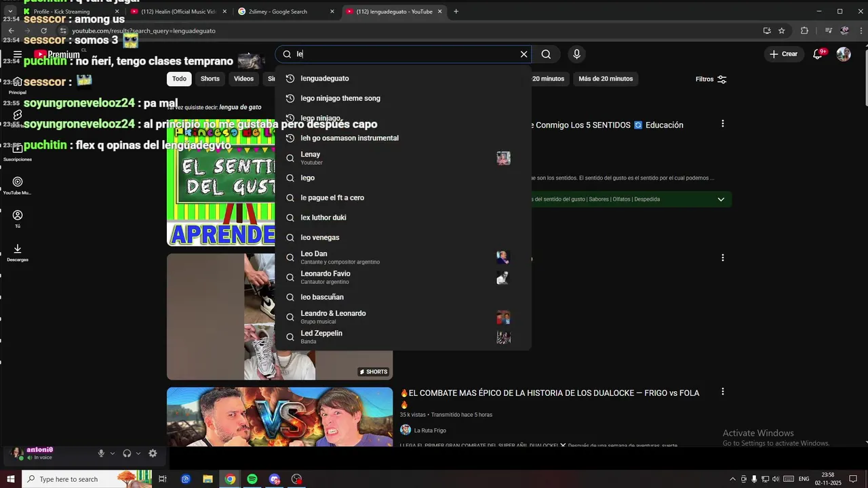Select 'Más de 20 minutos' chip
This screenshot has width=868, height=488.
point(606,79)
